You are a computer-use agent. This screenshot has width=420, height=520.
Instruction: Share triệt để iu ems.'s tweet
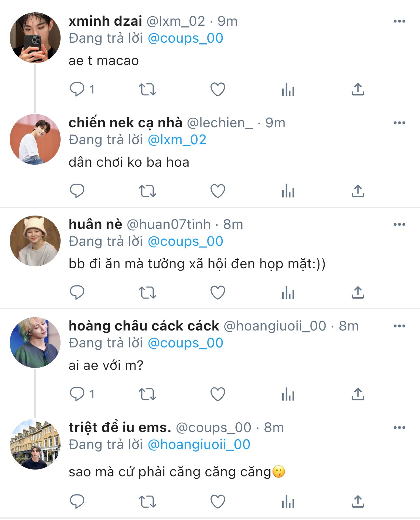pyautogui.click(x=358, y=501)
